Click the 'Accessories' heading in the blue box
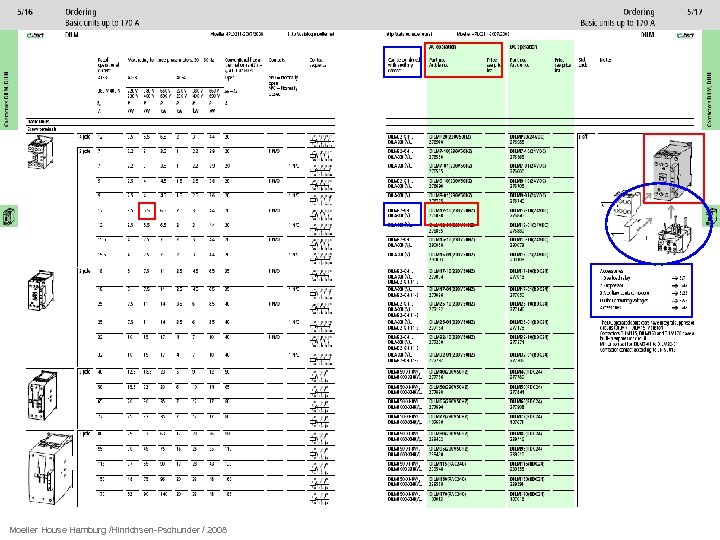Screen dimensions: 720x540 pyautogui.click(x=611, y=271)
